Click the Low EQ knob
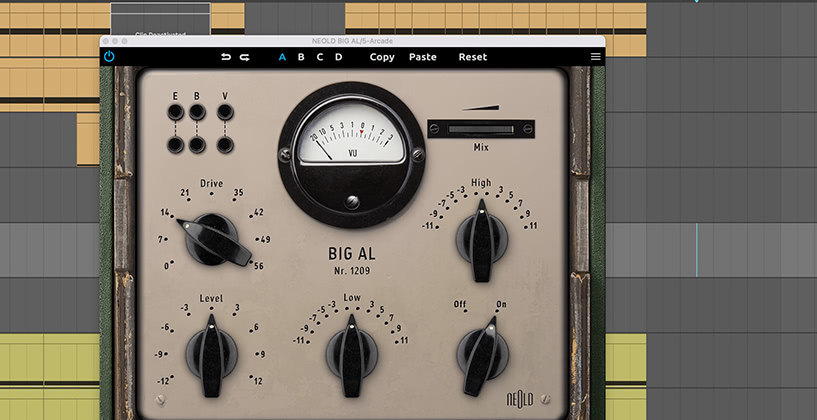 (352, 355)
